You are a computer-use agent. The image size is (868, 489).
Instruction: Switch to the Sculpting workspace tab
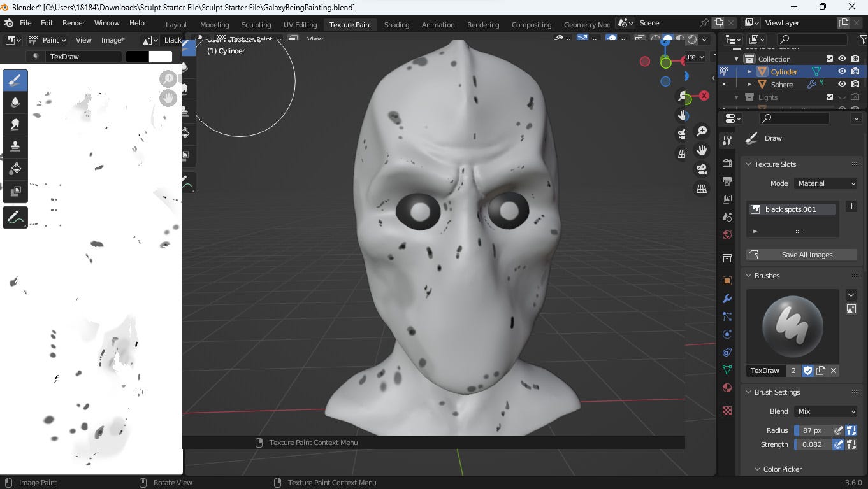(256, 25)
